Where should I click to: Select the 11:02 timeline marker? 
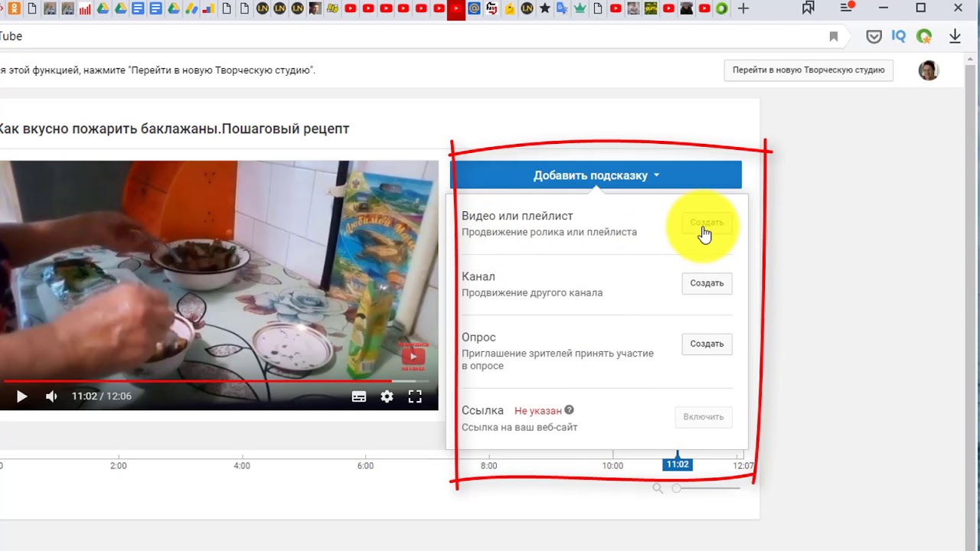(x=678, y=465)
